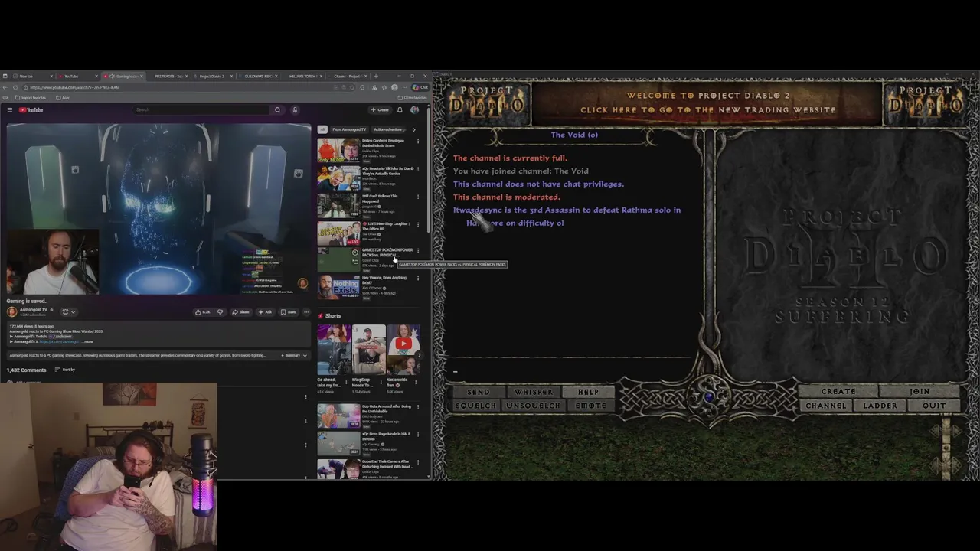Open YouTube notifications bell
The image size is (980, 551).
[x=400, y=109]
